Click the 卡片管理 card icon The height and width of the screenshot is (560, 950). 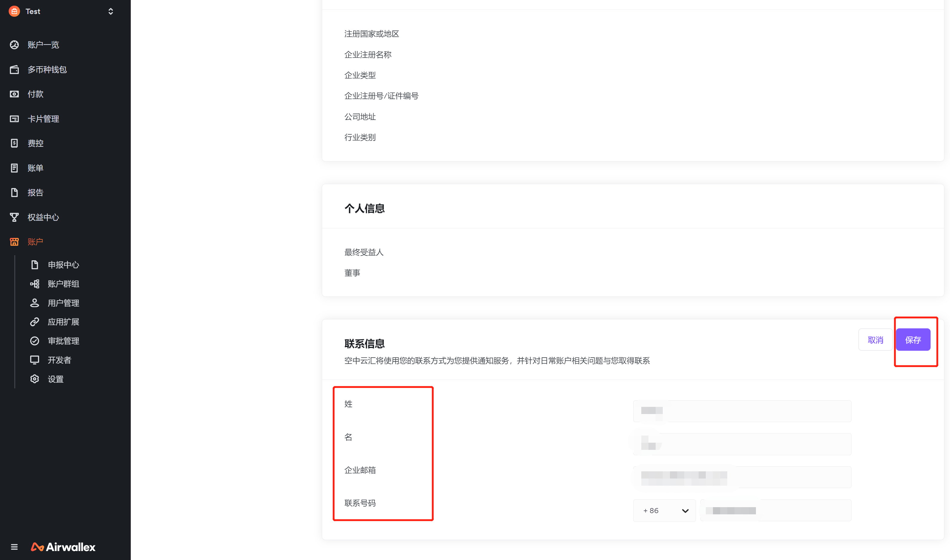[14, 119]
